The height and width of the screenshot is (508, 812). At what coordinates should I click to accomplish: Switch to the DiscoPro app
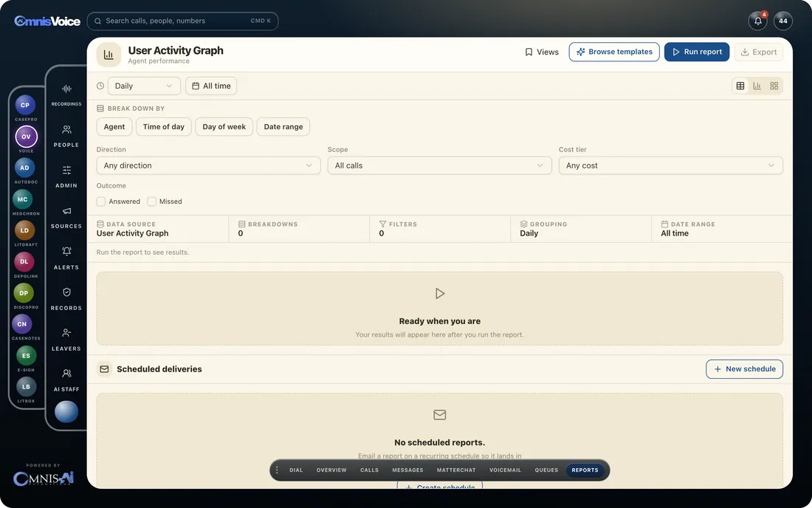(x=24, y=293)
